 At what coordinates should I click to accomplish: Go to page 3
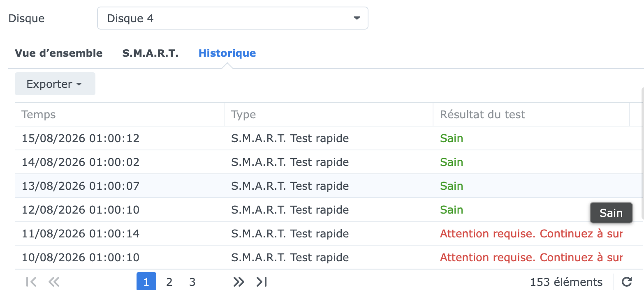click(192, 282)
